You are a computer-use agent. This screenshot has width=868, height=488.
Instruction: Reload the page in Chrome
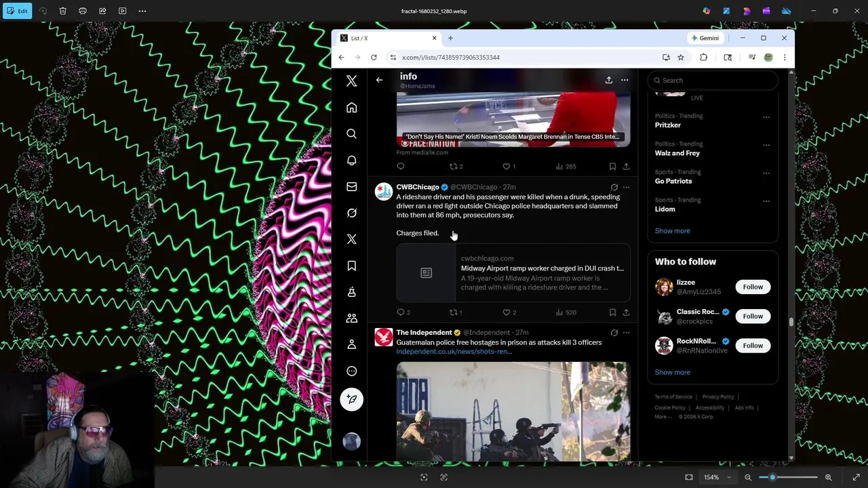point(374,58)
